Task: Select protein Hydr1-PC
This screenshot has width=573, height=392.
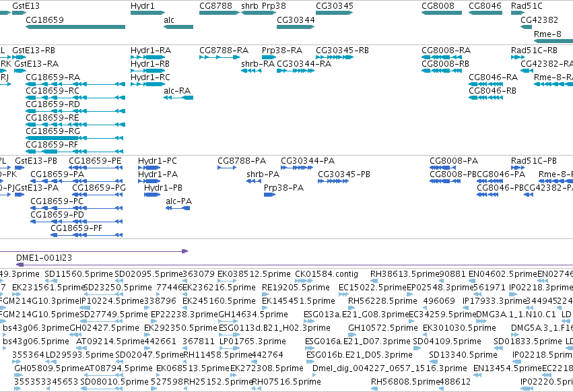Action: tap(157, 161)
